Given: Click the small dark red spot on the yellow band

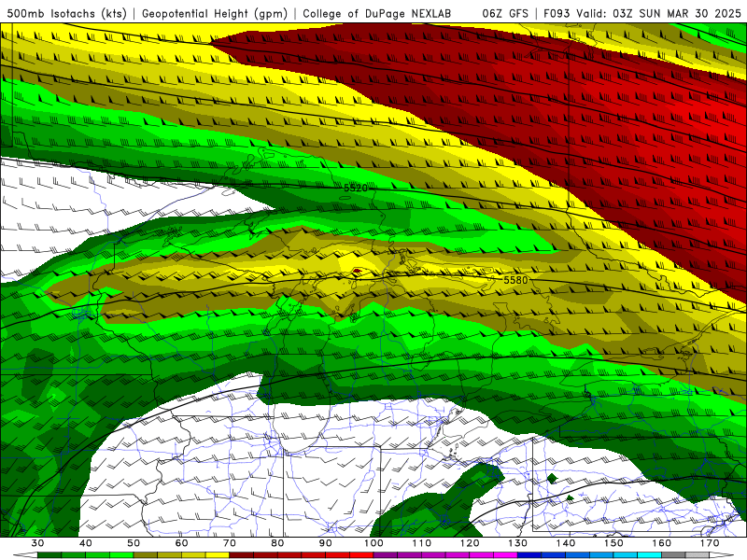Looking at the screenshot, I should point(357,271).
